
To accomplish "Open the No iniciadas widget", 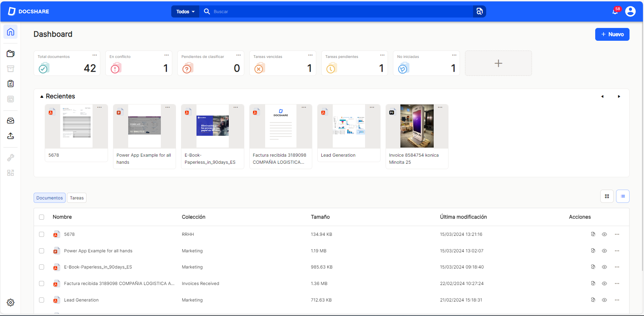I will coord(426,63).
